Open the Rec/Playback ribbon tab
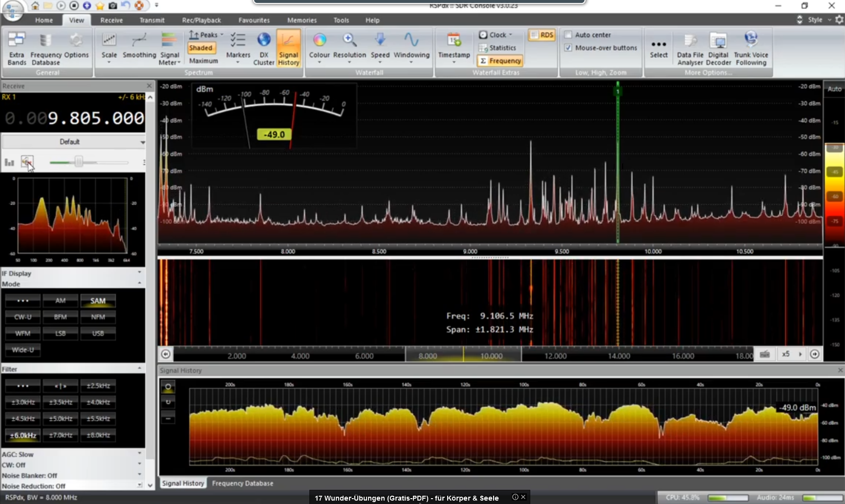 click(x=201, y=20)
